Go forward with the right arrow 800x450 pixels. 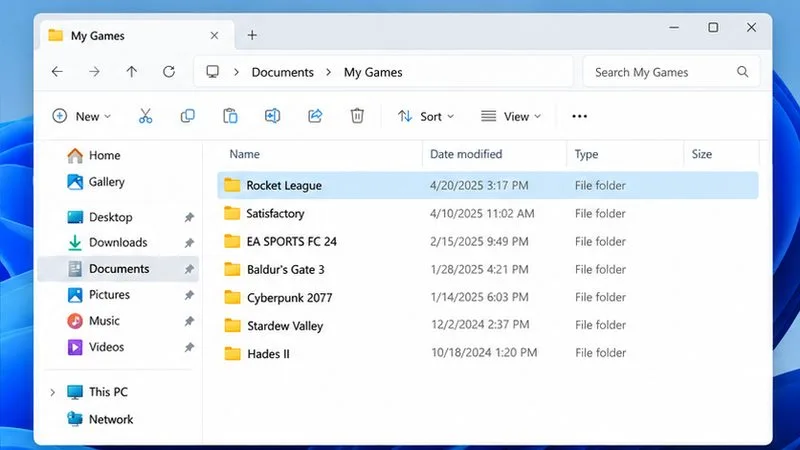click(94, 72)
